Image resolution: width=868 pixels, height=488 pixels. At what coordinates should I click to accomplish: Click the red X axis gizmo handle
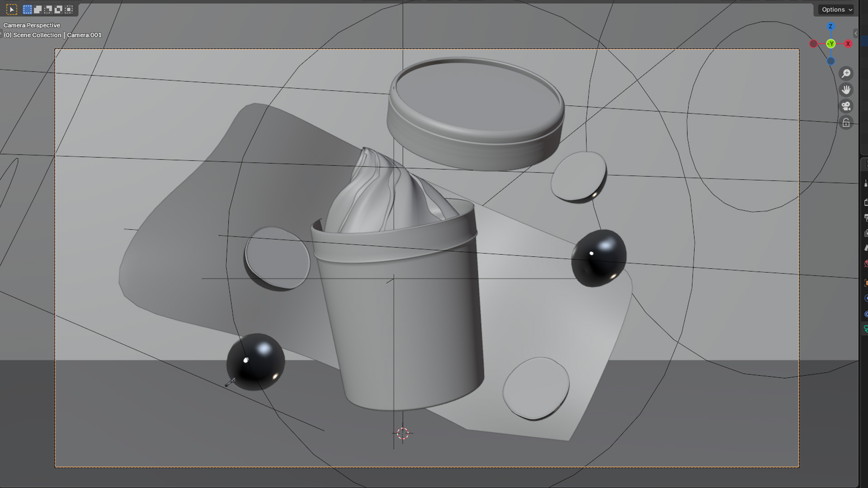click(848, 44)
